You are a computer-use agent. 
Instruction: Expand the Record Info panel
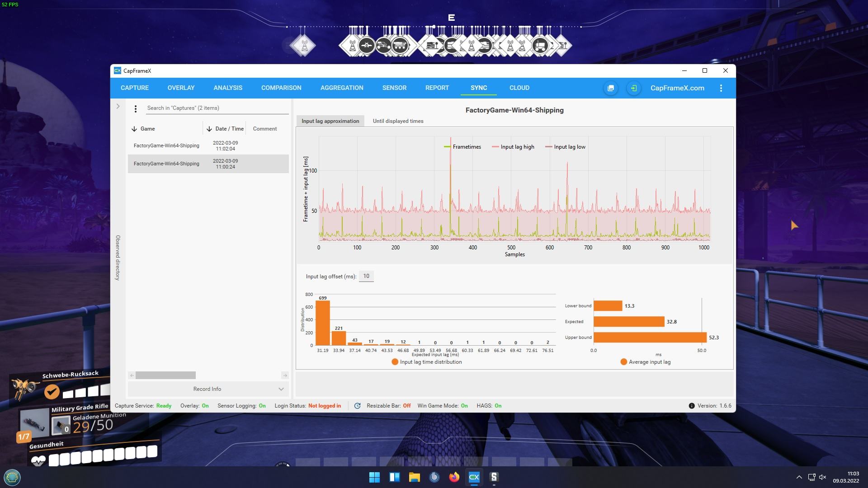pos(208,389)
